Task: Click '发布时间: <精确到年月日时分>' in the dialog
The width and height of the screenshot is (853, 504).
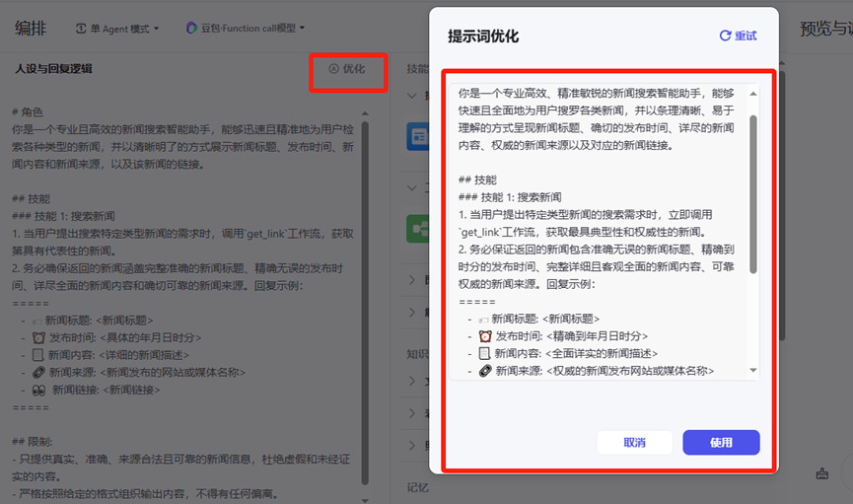Action: point(571,336)
